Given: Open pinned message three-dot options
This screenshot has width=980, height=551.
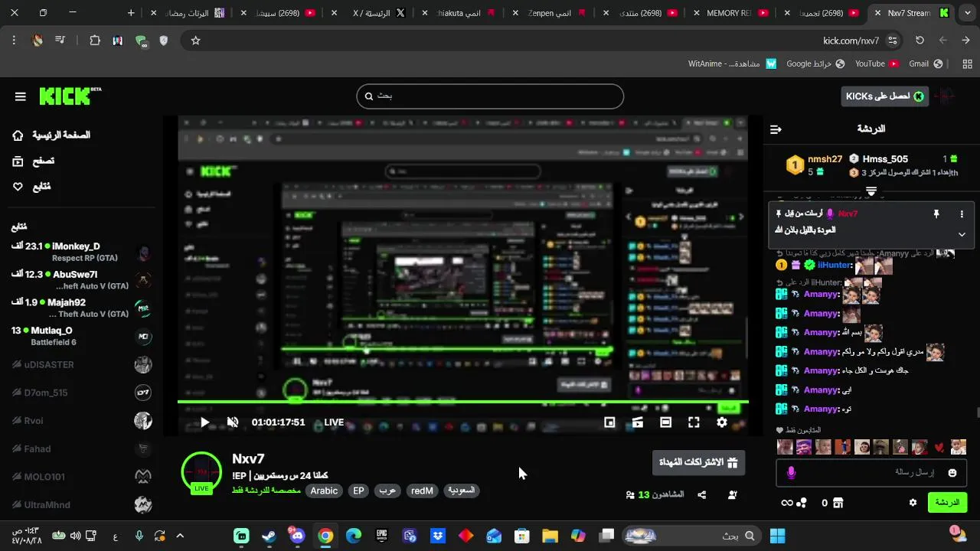Looking at the screenshot, I should tap(962, 214).
